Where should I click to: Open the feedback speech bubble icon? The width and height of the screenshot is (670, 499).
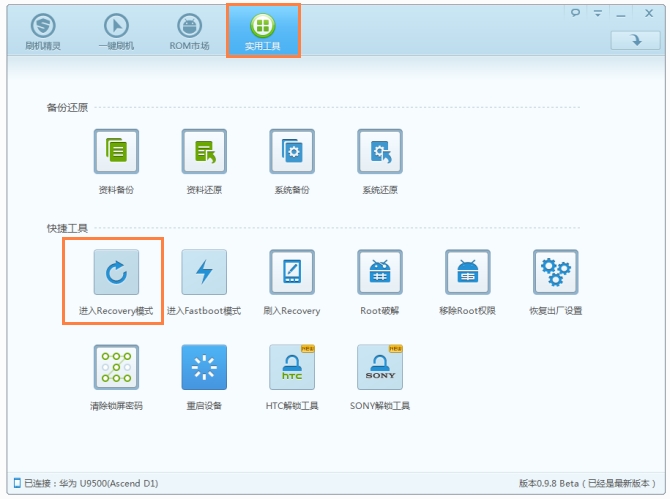coord(576,13)
